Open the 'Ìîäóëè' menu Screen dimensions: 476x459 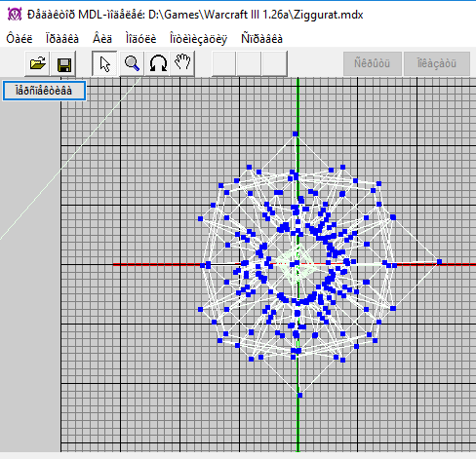coord(140,39)
